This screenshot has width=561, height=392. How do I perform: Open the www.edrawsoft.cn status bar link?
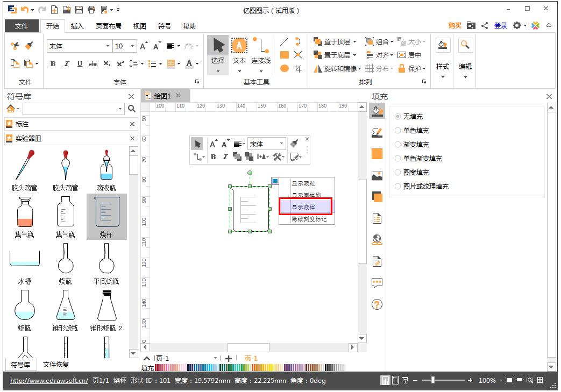(x=48, y=380)
